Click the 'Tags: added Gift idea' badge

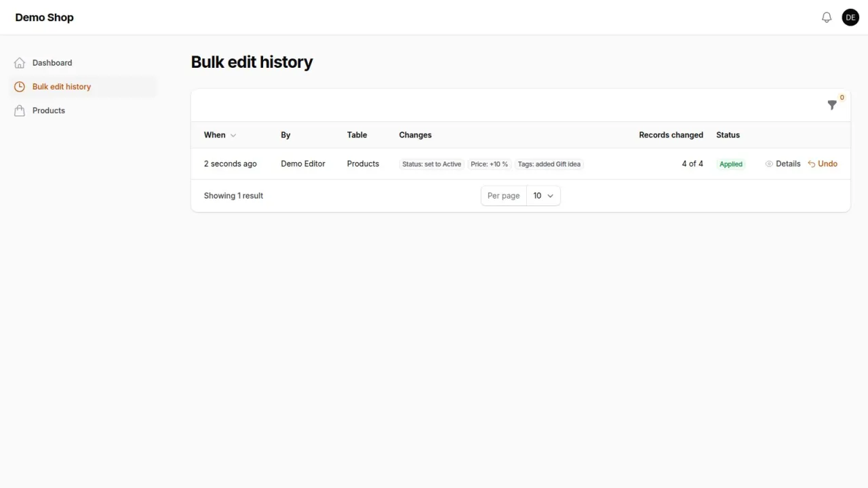549,164
